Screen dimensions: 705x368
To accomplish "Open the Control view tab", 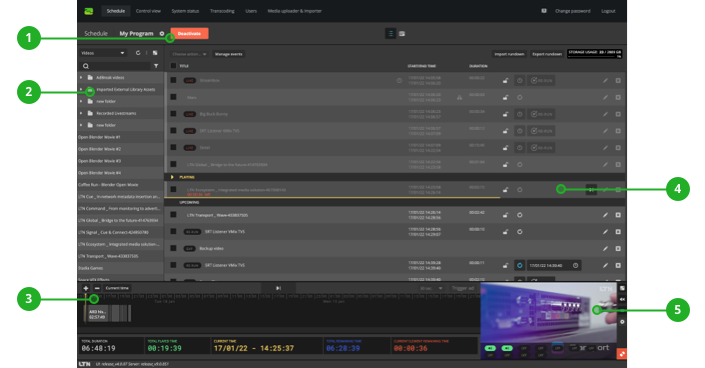I will [x=148, y=11].
